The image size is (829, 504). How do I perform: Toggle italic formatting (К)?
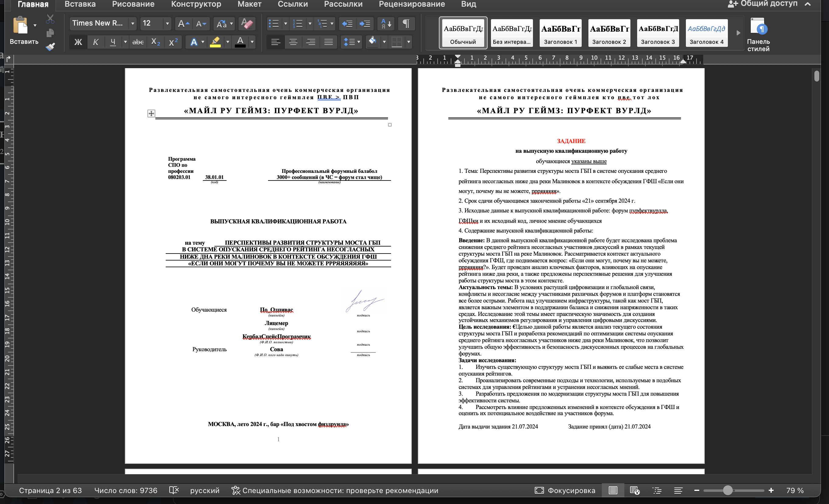[x=96, y=42]
